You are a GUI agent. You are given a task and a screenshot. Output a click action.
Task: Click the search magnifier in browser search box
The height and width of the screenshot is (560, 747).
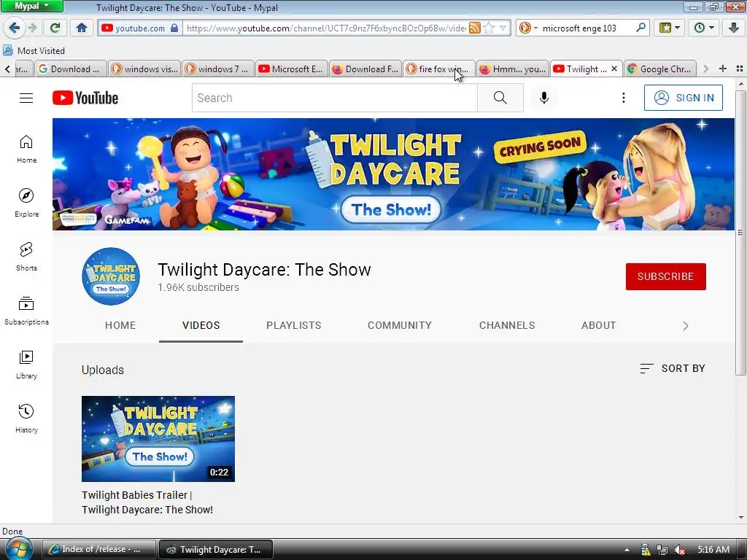tap(640, 28)
